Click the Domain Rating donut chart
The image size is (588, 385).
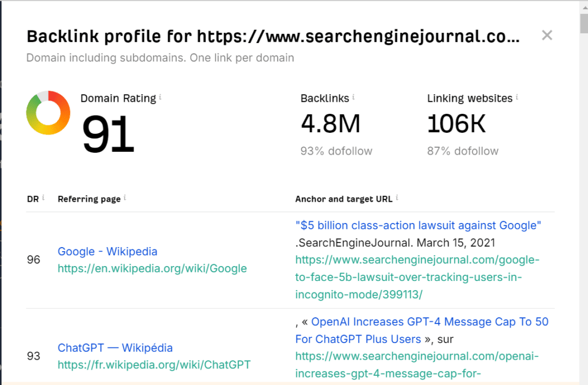48,113
